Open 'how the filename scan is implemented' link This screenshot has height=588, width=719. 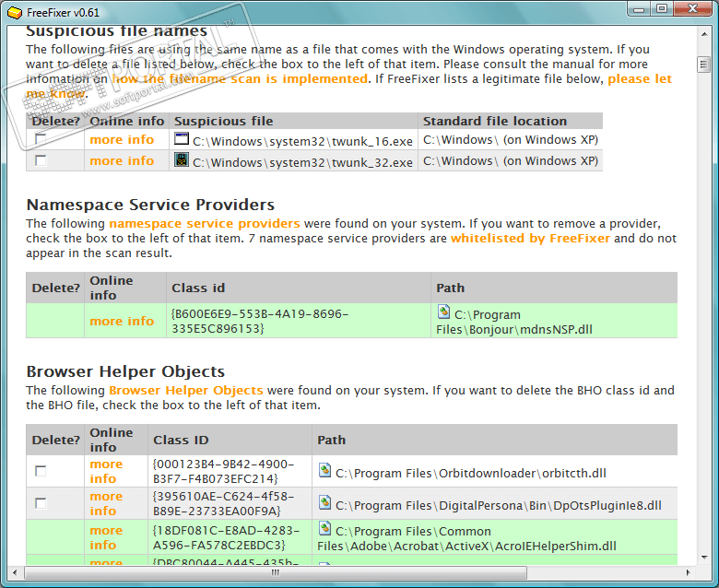pyautogui.click(x=240, y=79)
